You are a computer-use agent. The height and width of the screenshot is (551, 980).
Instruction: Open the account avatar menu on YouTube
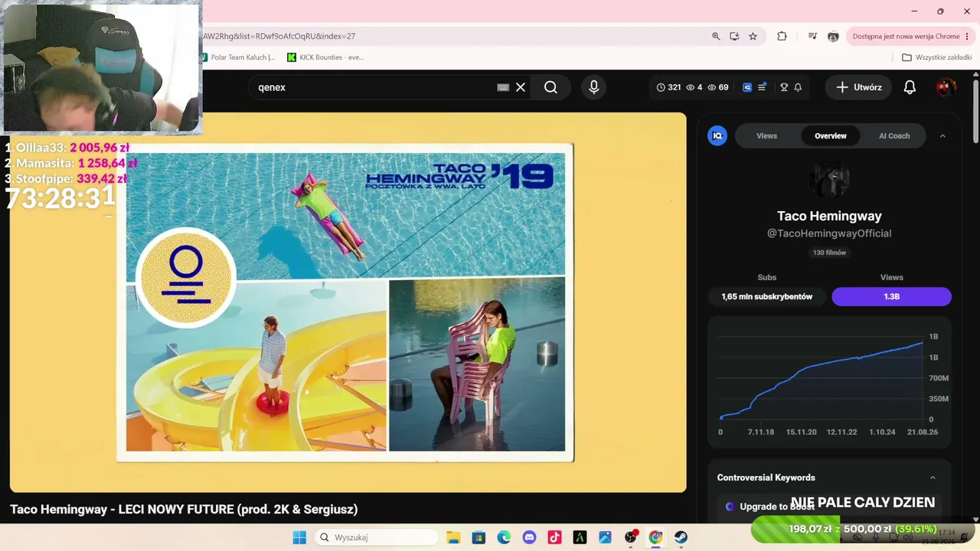(946, 87)
